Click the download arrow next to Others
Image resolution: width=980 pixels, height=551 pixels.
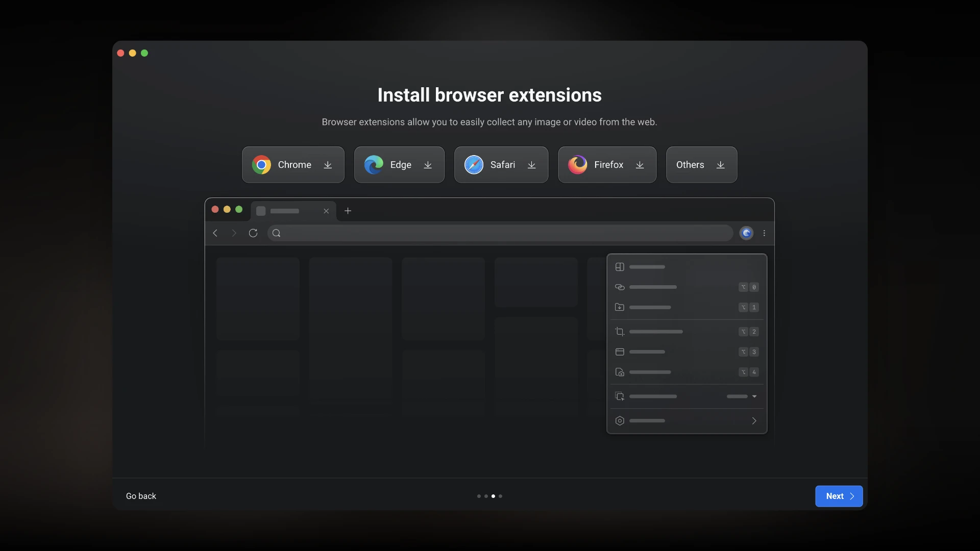(721, 165)
